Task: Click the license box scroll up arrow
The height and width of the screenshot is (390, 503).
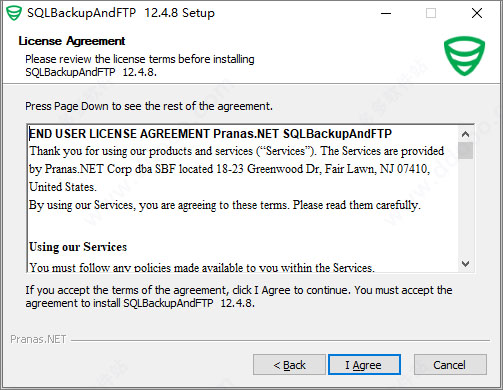Action: [465, 134]
